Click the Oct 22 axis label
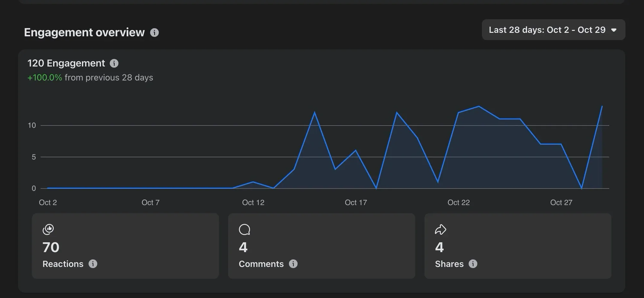Image resolution: width=644 pixels, height=298 pixels. 459,203
